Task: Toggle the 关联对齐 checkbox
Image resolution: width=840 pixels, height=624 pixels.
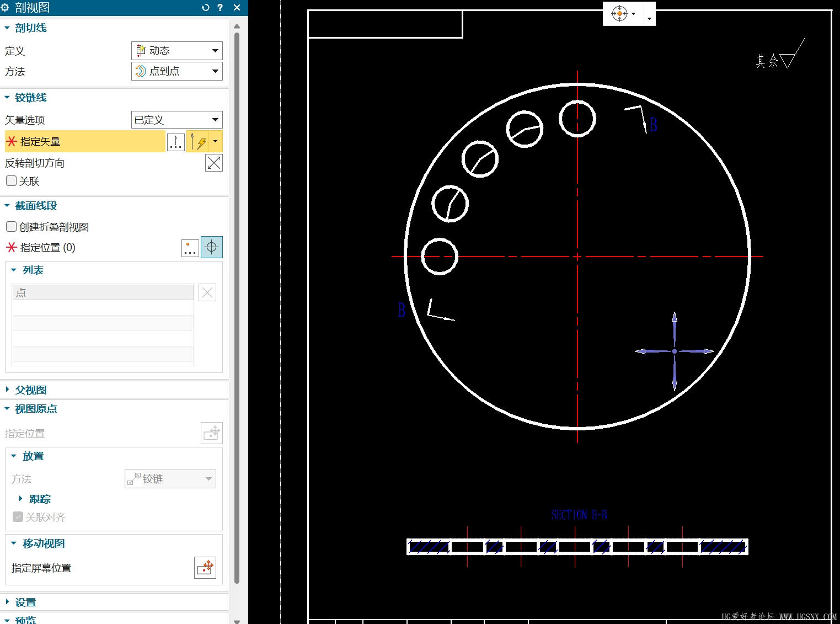Action: click(x=18, y=517)
